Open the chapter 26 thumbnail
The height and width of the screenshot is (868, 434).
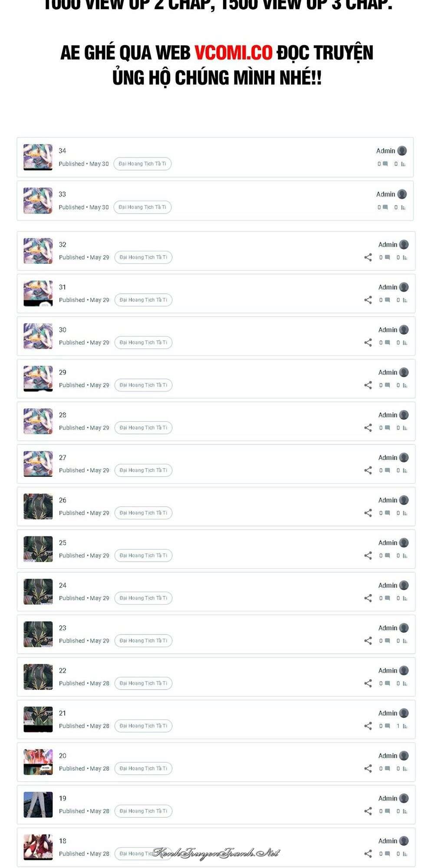tap(38, 506)
